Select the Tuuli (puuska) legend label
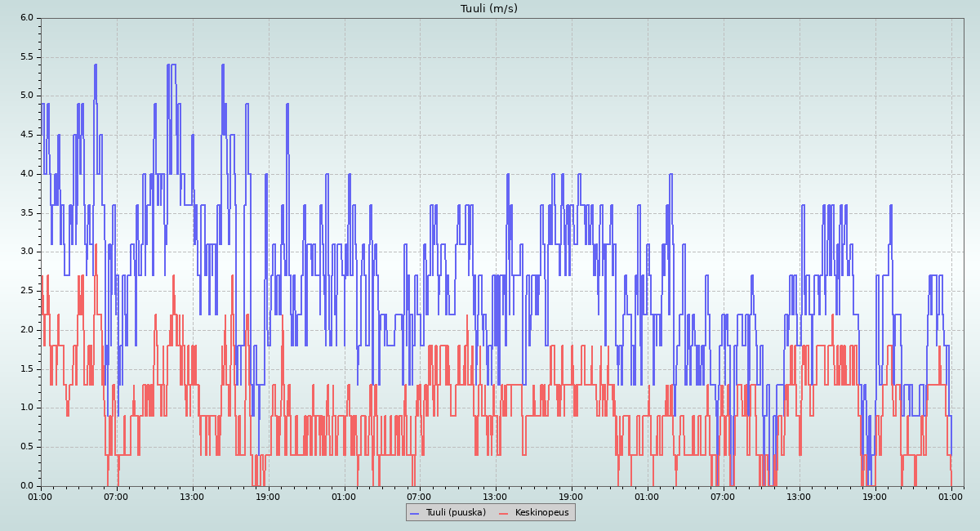This screenshot has width=980, height=531. click(x=454, y=513)
